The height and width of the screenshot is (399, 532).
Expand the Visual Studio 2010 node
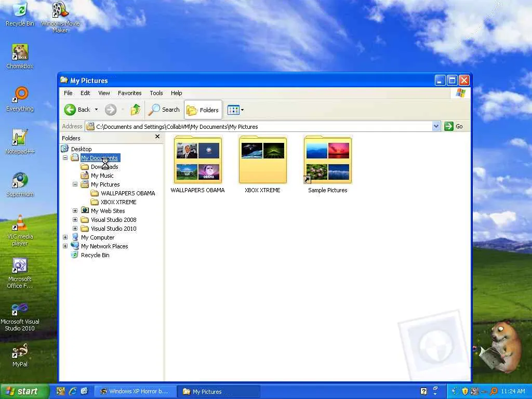pyautogui.click(x=75, y=229)
